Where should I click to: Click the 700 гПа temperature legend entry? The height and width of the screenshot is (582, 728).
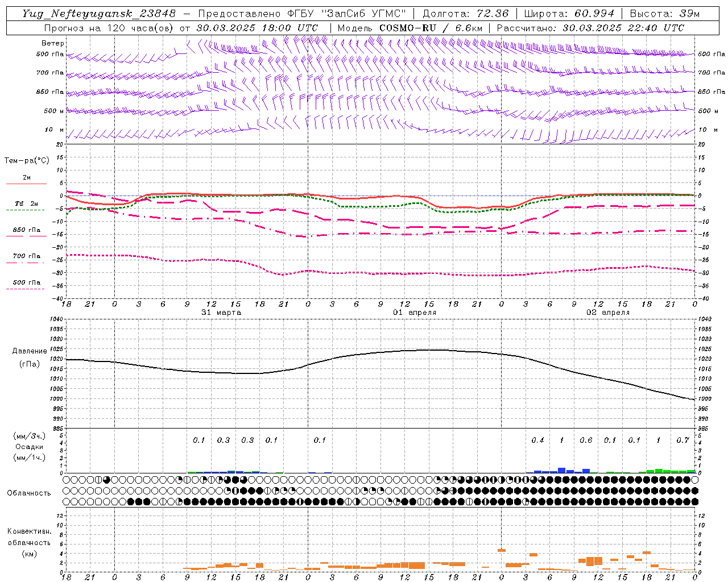(27, 256)
